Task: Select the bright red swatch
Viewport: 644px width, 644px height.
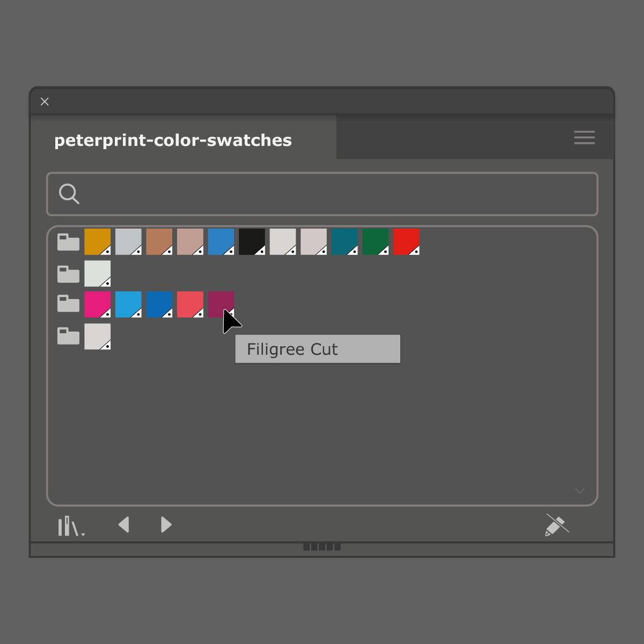Action: point(406,241)
